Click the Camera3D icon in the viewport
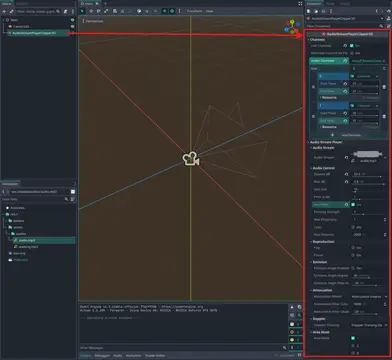392x360 pixels. tap(191, 159)
